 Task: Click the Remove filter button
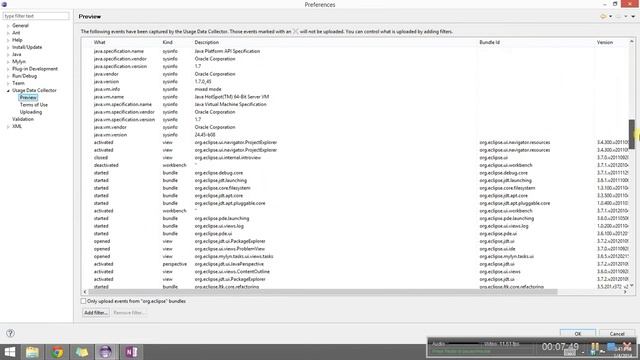(128, 313)
